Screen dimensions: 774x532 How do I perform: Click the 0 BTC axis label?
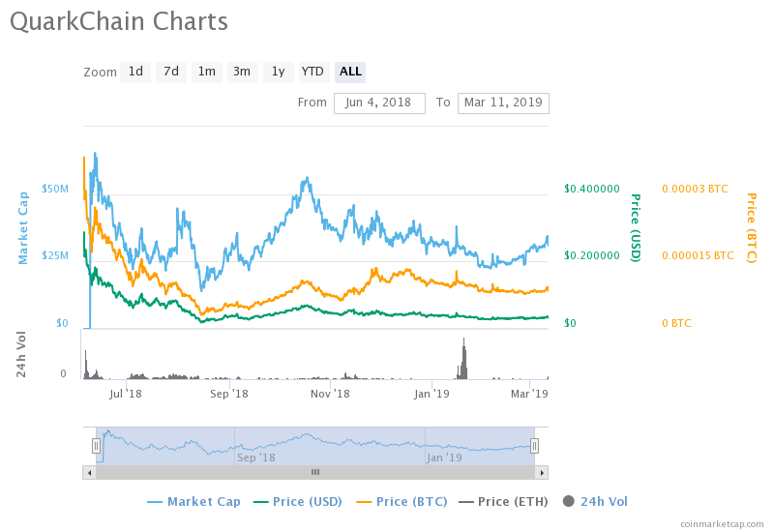tap(676, 323)
